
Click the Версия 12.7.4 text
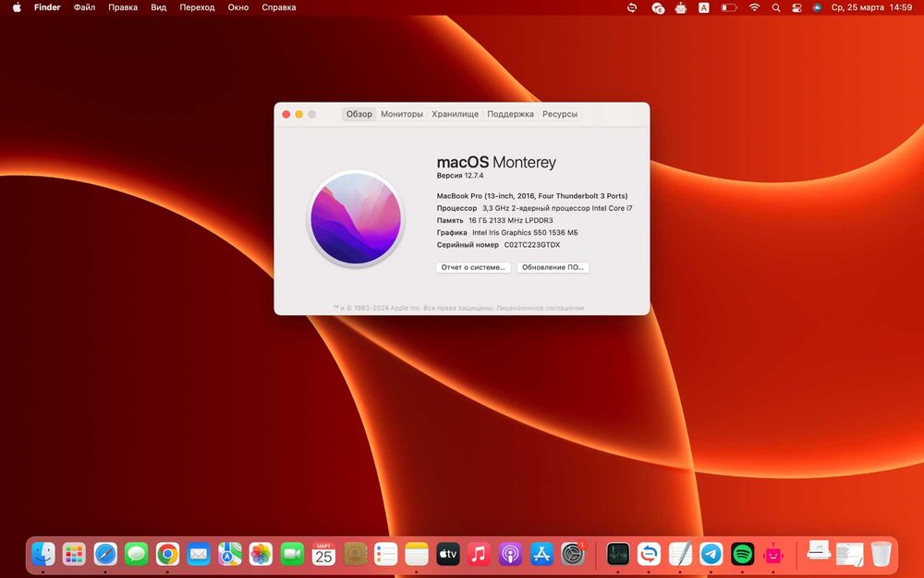[460, 176]
